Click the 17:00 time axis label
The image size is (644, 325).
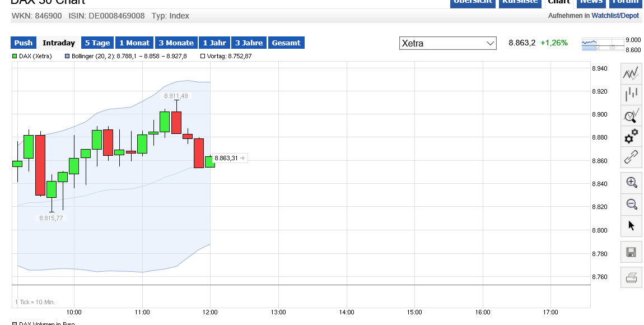point(550,312)
